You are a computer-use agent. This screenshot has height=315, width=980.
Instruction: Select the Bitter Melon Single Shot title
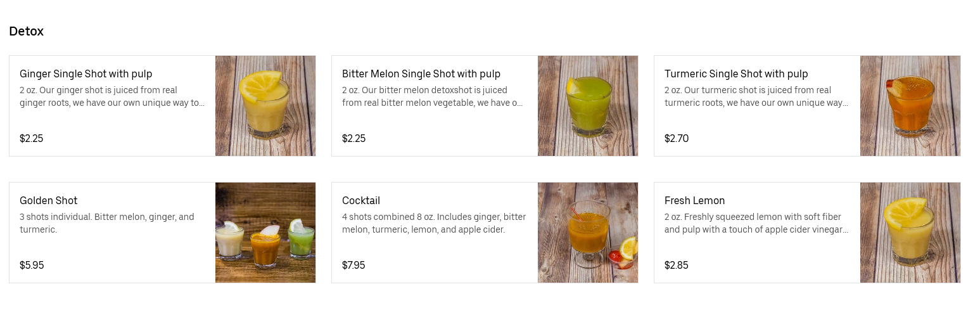(x=421, y=74)
